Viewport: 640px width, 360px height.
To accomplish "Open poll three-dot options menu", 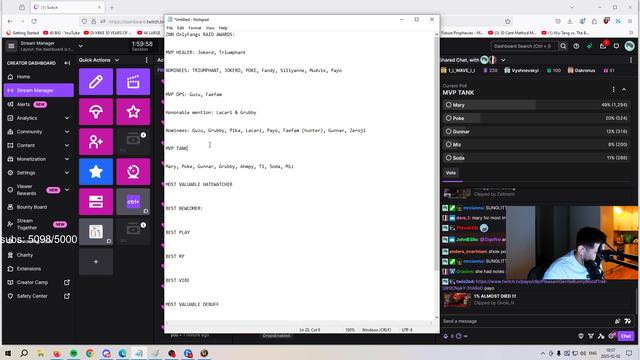I will point(613,89).
